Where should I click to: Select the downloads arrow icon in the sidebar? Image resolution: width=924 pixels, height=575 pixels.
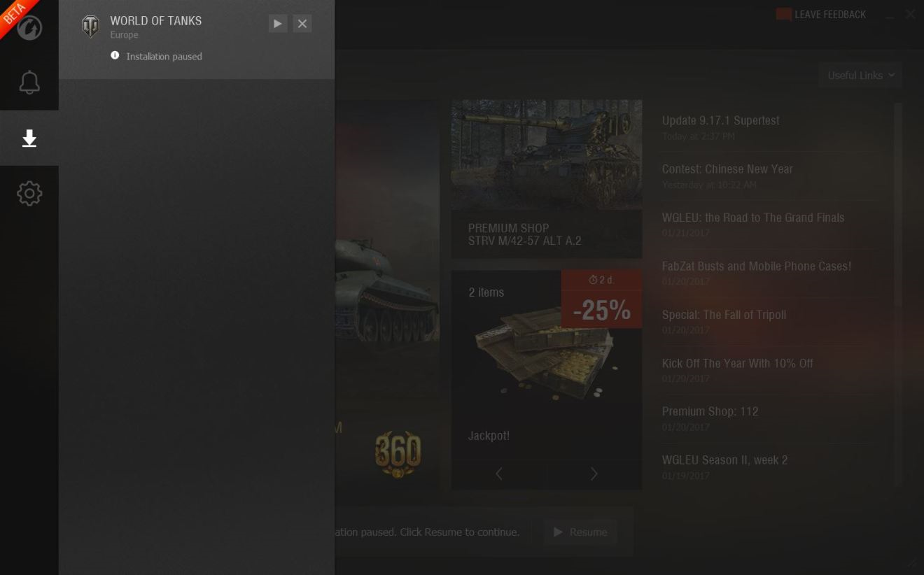pos(29,139)
